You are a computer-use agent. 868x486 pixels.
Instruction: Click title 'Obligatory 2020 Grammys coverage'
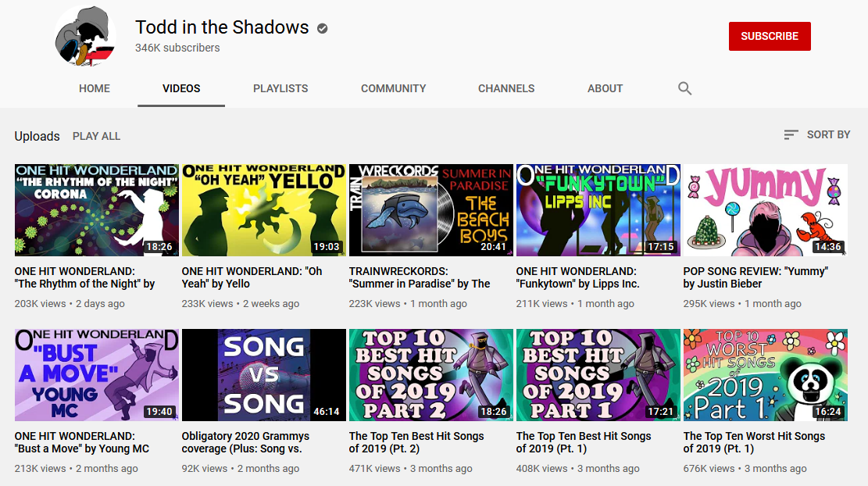(246, 442)
